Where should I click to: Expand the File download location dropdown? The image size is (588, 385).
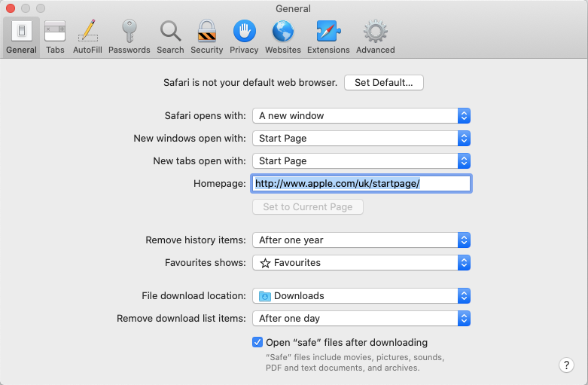pyautogui.click(x=361, y=295)
